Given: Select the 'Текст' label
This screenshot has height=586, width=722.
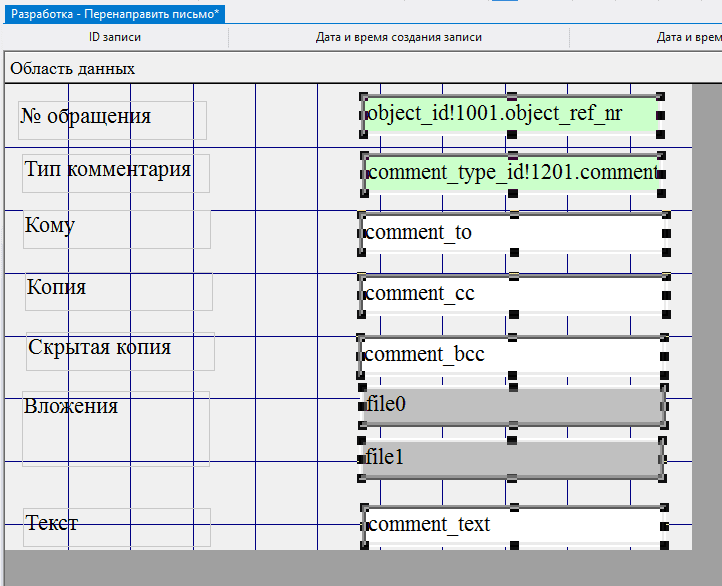Looking at the screenshot, I should (x=52, y=523).
